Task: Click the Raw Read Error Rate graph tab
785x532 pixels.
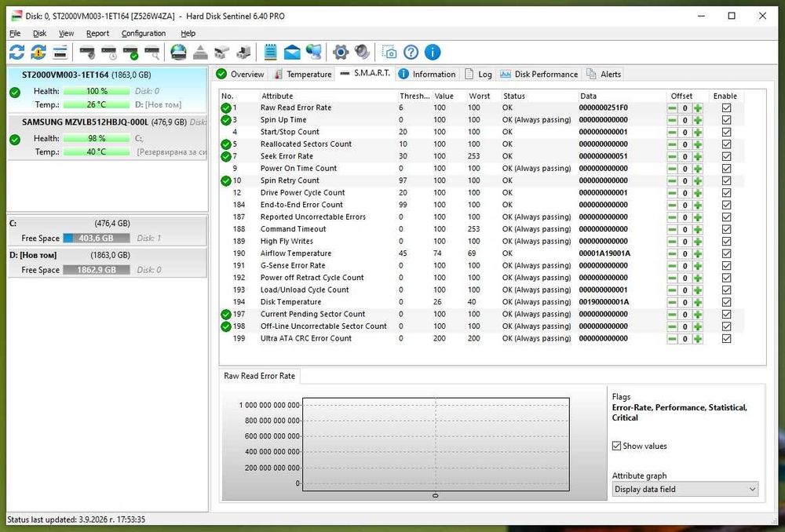Action: 259,376
